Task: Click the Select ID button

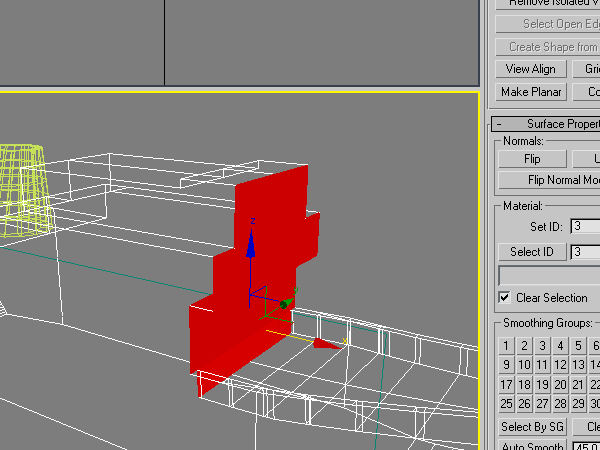Action: point(532,252)
